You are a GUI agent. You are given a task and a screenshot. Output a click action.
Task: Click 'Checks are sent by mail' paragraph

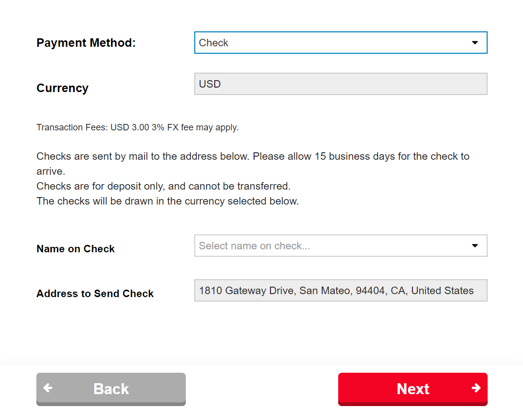[x=253, y=164]
